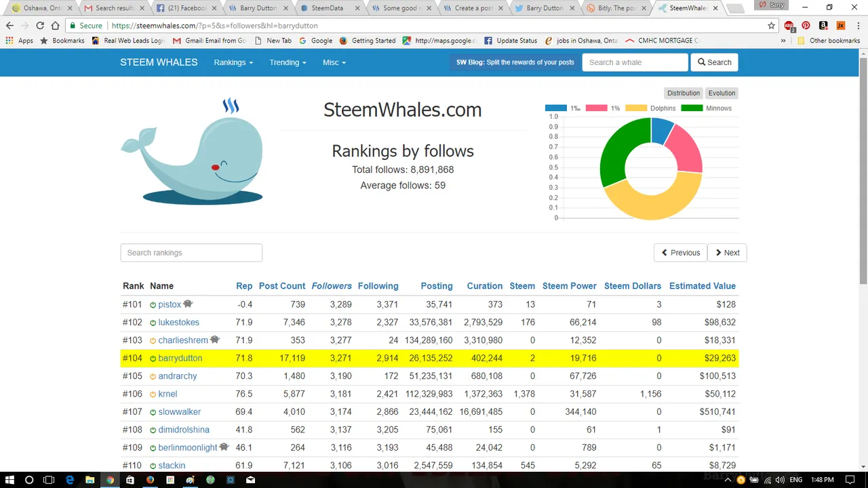Open the Gmail bookmark in bookmarks bar
868x488 pixels.
210,41
